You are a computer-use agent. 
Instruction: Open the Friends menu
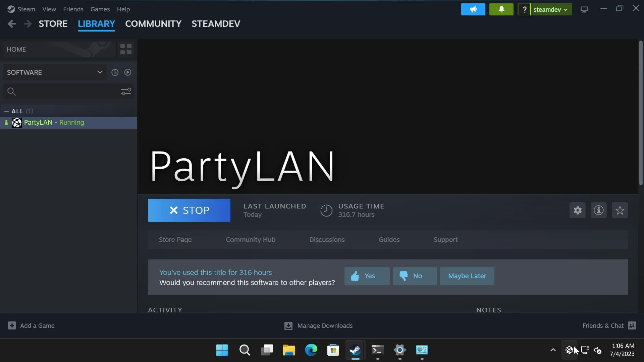click(x=73, y=9)
